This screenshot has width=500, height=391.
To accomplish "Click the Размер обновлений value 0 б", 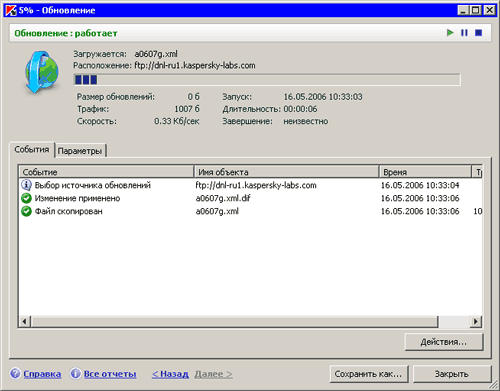I will point(193,97).
